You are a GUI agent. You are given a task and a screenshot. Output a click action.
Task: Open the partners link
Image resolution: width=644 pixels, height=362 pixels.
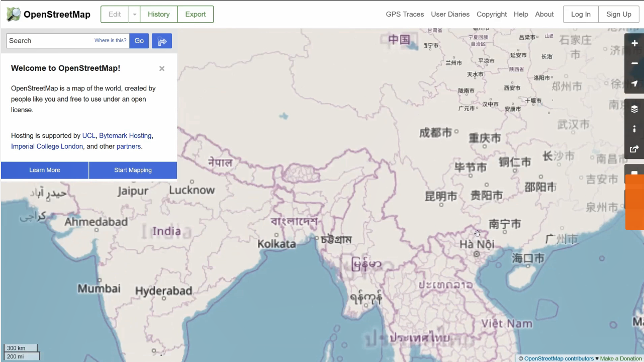coord(129,146)
